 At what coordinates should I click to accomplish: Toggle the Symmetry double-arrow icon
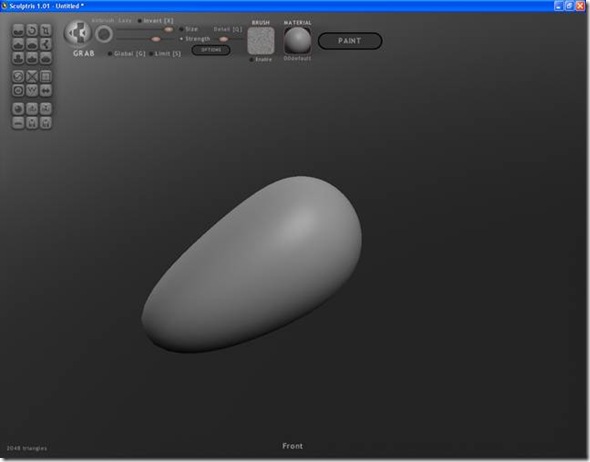pyautogui.click(x=46, y=91)
